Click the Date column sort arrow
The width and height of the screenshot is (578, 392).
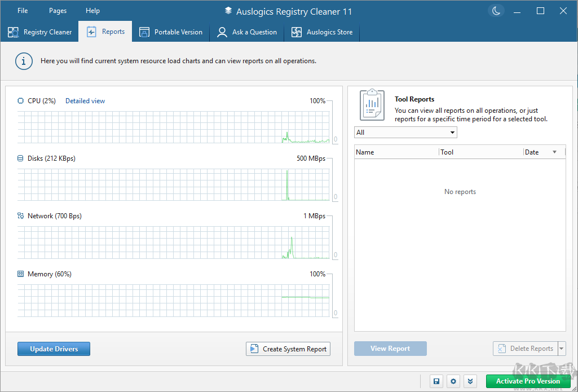(x=554, y=152)
